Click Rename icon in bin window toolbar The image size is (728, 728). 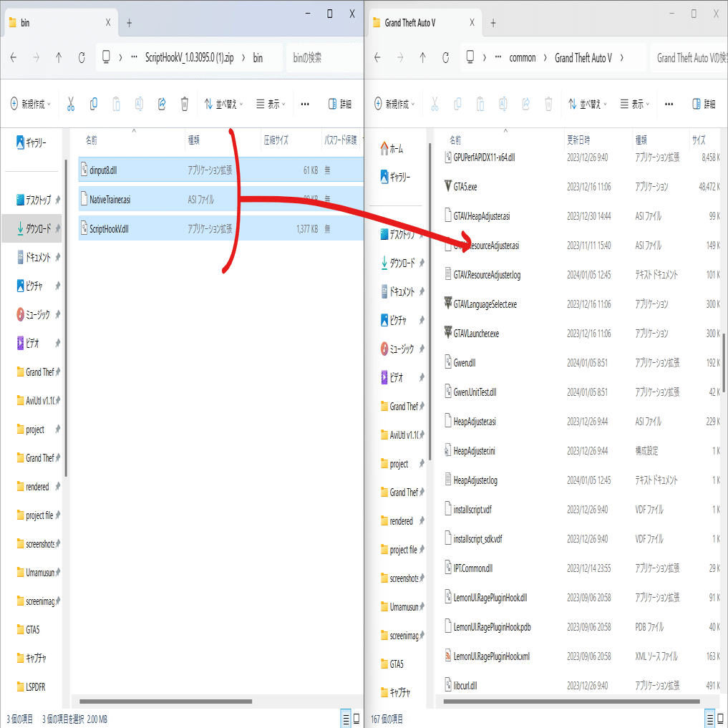pyautogui.click(x=139, y=104)
